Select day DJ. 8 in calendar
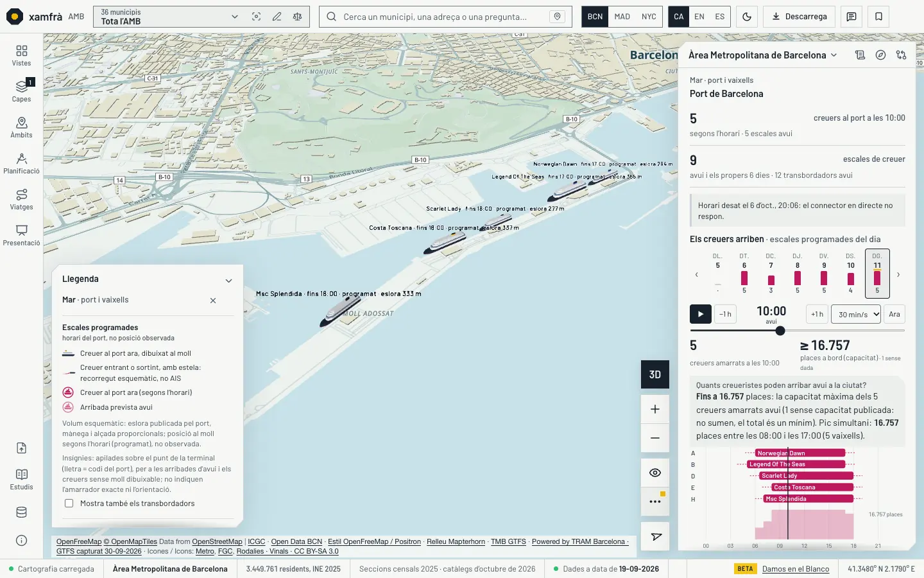 click(798, 274)
